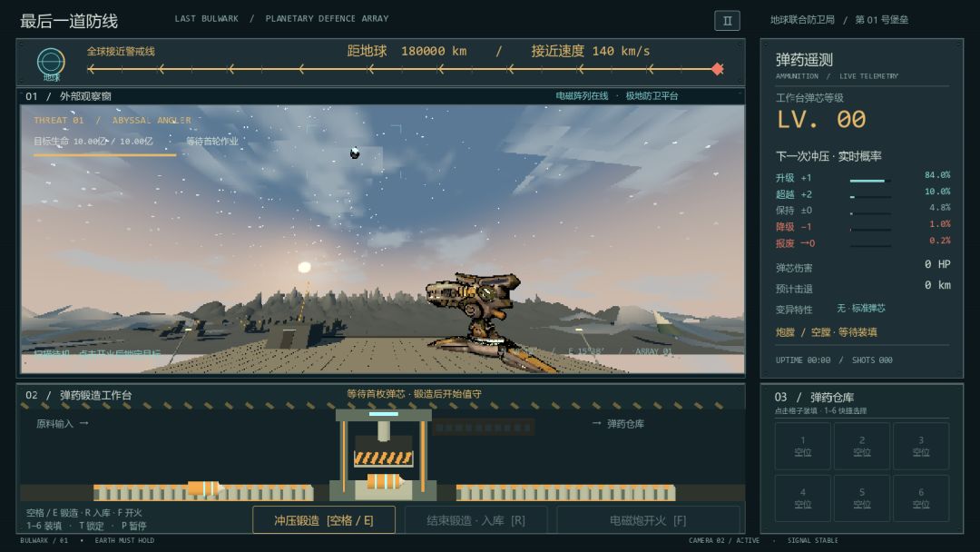Click the 原料输入 → label
The image size is (980, 552).
(63, 424)
